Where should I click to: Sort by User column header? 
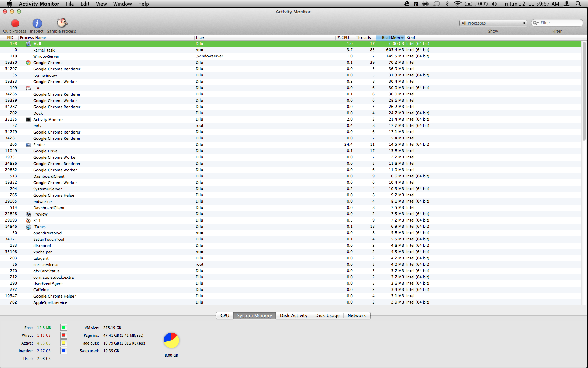pyautogui.click(x=265, y=38)
